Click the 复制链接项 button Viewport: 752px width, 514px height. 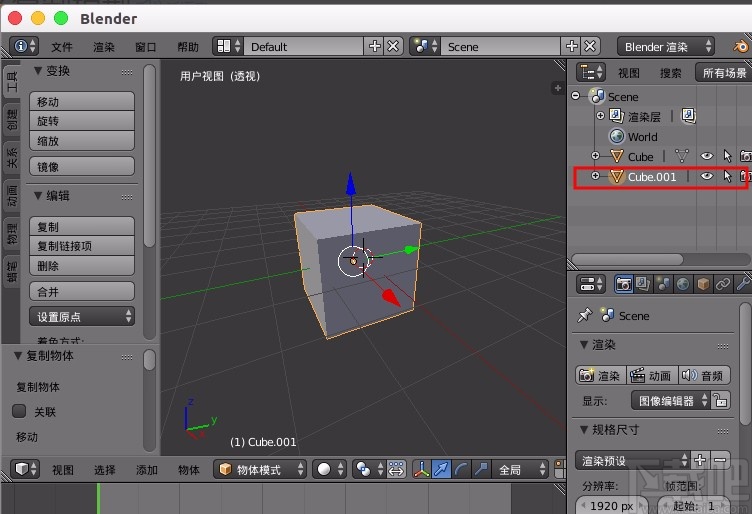(x=82, y=246)
